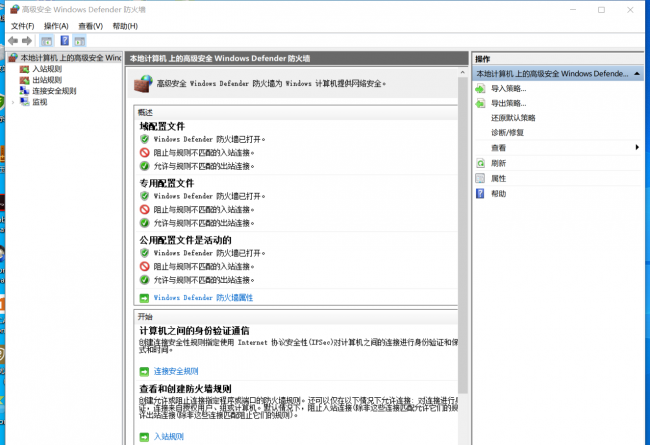650x445 pixels.
Task: Select 出站规则 in the left tree
Action: pyautogui.click(x=47, y=80)
